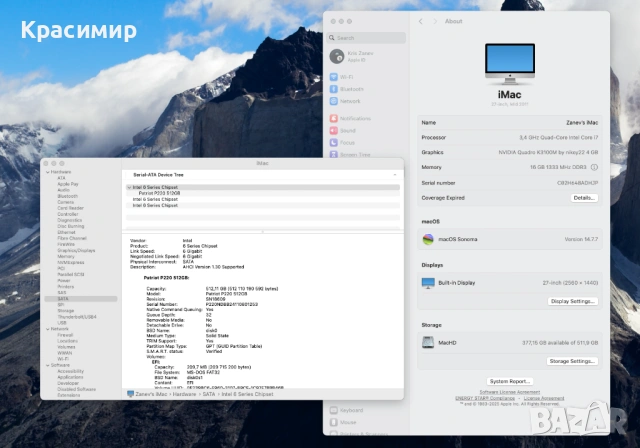Select Memory in the System Information sidebar
The width and height of the screenshot is (640, 448).
66,256
